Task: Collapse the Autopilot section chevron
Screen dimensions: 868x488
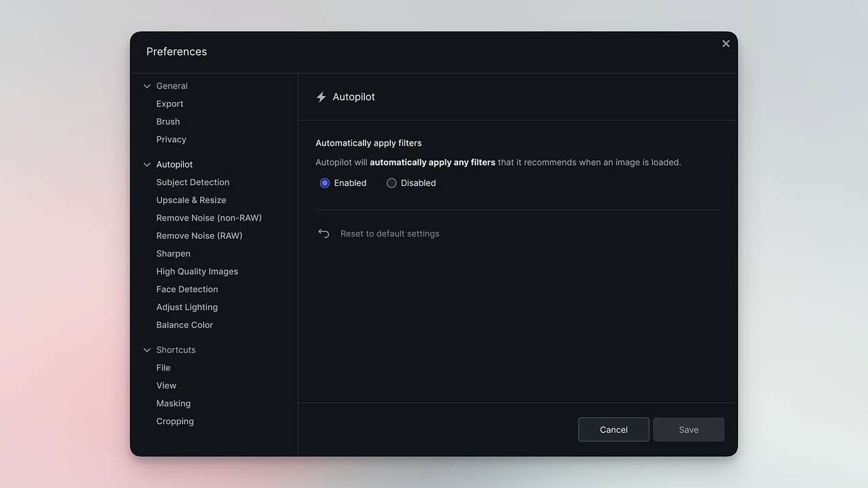Action: point(147,164)
